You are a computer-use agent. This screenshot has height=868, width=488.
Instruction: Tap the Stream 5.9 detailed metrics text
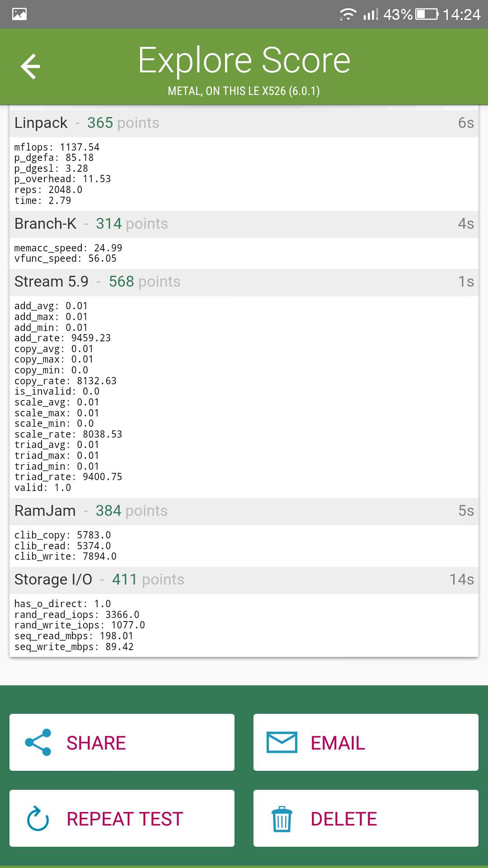click(x=68, y=397)
